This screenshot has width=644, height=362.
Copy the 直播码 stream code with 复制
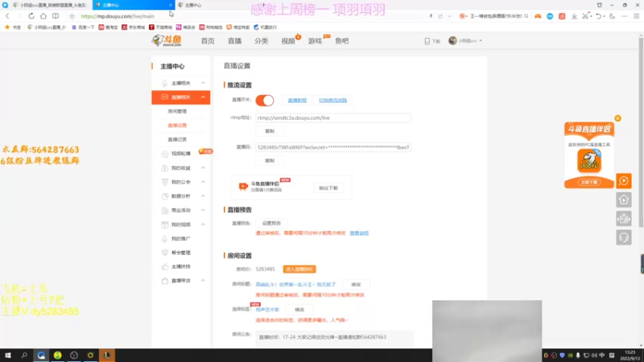[270, 160]
